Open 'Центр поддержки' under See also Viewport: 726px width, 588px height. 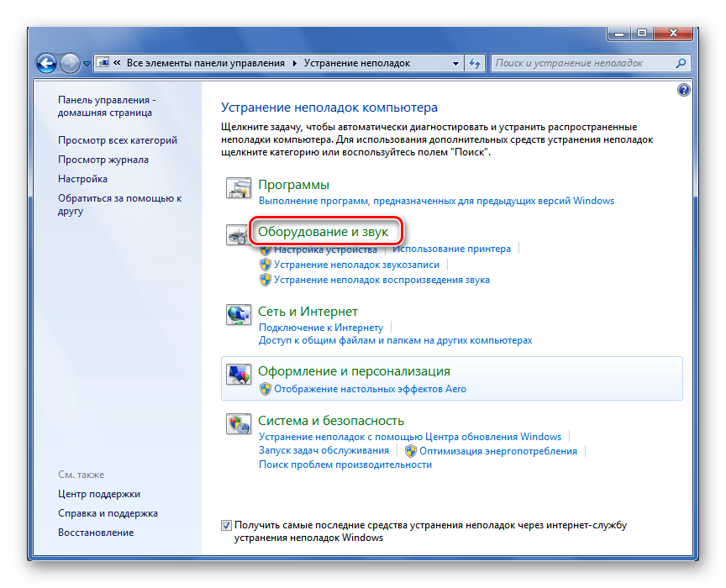point(99,494)
